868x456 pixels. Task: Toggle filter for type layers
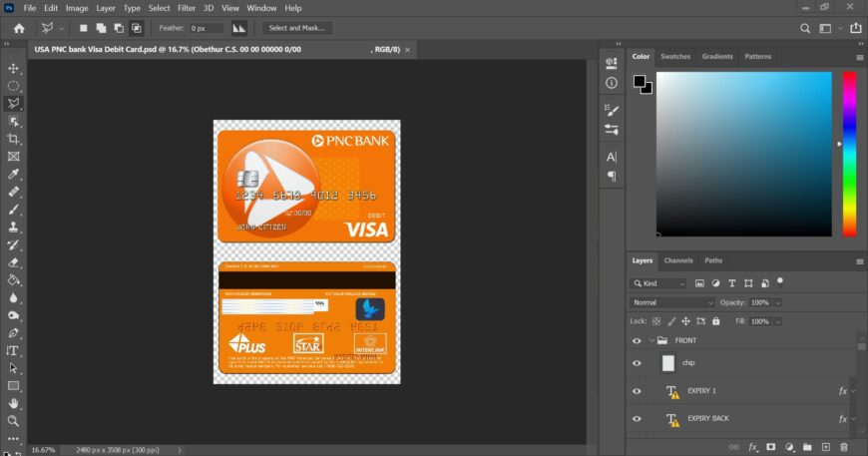pyautogui.click(x=732, y=283)
